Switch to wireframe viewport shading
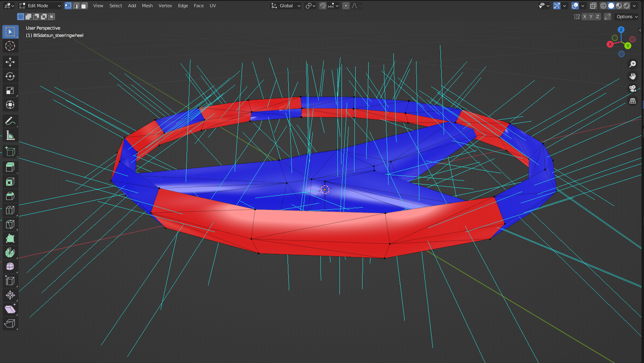Viewport: 644px width, 363px height. (x=603, y=6)
